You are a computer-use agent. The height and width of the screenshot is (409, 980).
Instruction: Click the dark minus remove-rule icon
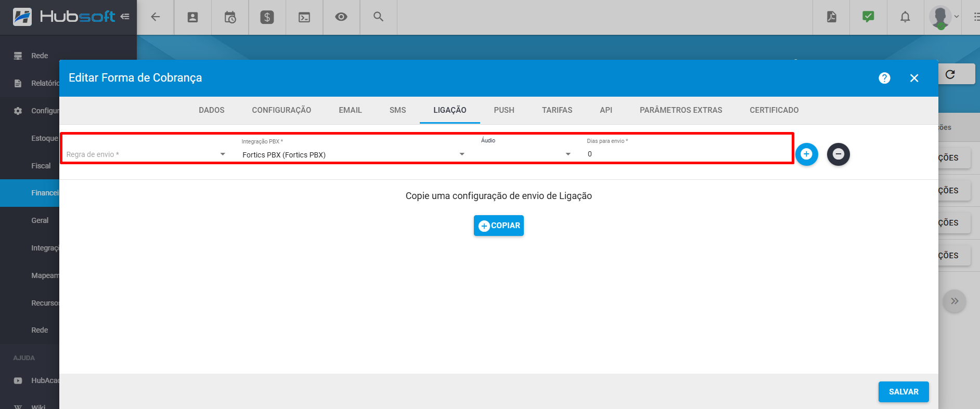[838, 154]
